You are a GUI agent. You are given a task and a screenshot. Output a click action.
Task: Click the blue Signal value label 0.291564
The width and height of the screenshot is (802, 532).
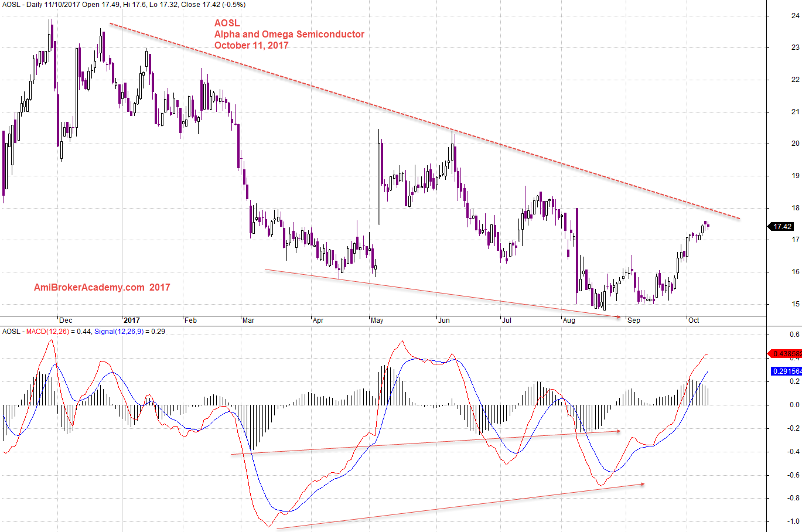(x=787, y=371)
